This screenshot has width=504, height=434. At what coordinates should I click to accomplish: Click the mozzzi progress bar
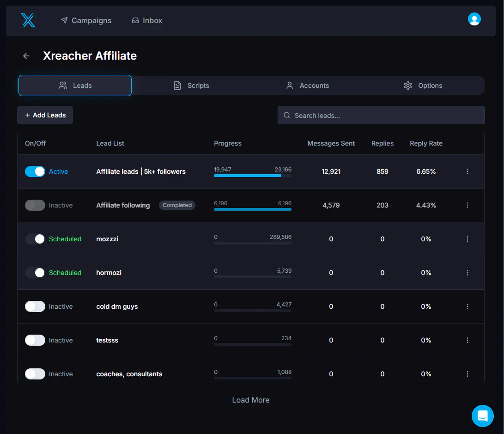(253, 244)
